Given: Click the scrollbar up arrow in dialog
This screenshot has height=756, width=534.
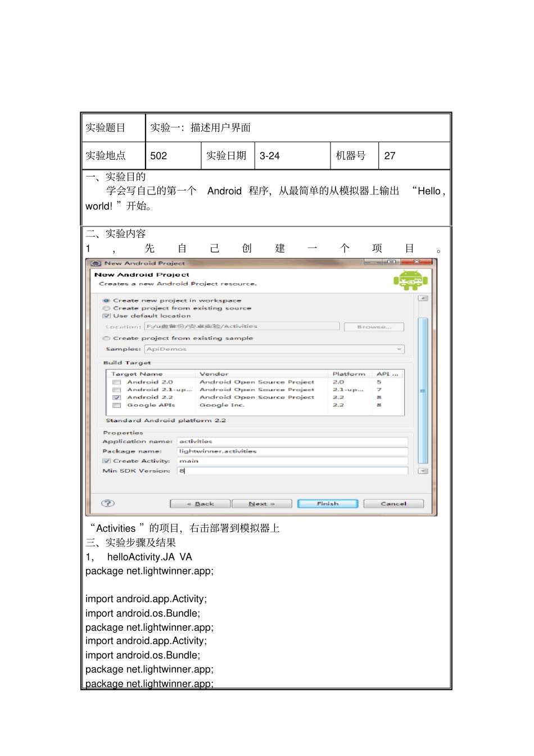Looking at the screenshot, I should (x=423, y=298).
